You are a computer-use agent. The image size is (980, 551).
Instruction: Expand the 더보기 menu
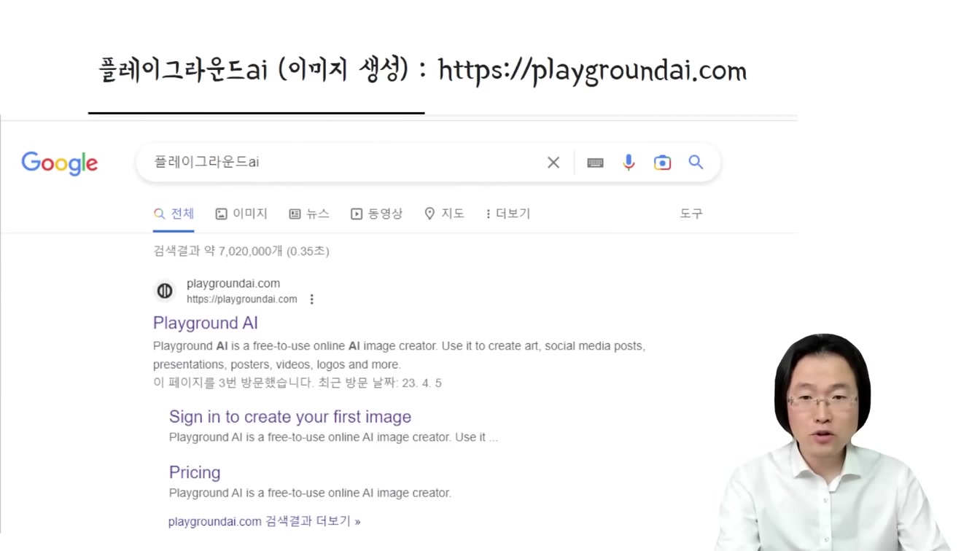pyautogui.click(x=507, y=214)
